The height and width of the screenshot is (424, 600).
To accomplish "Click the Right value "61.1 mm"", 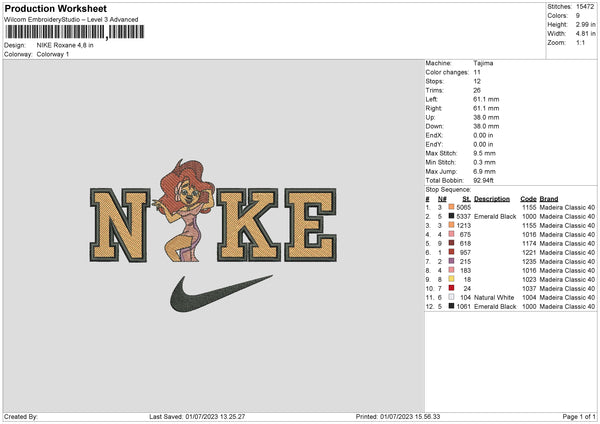I will [x=486, y=108].
